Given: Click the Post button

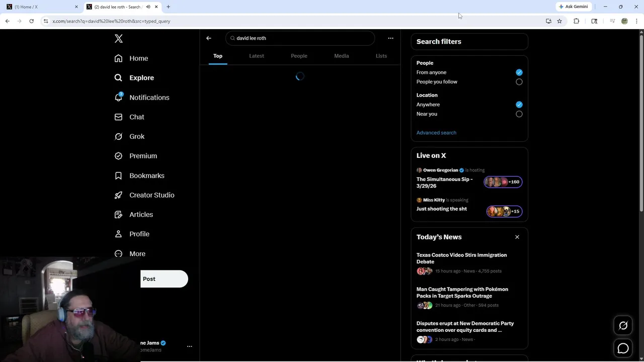Looking at the screenshot, I should (x=164, y=279).
